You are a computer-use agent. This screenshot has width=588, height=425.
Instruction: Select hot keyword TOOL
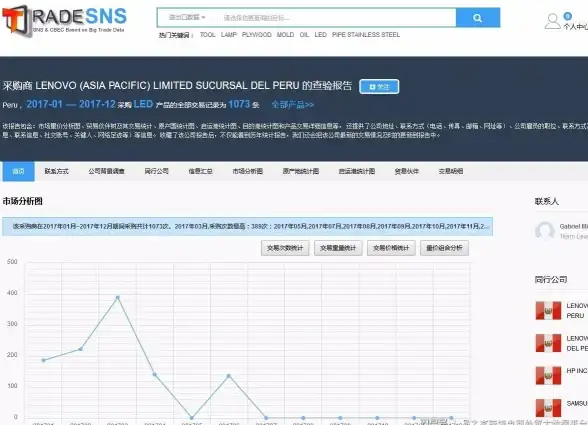[x=207, y=35]
